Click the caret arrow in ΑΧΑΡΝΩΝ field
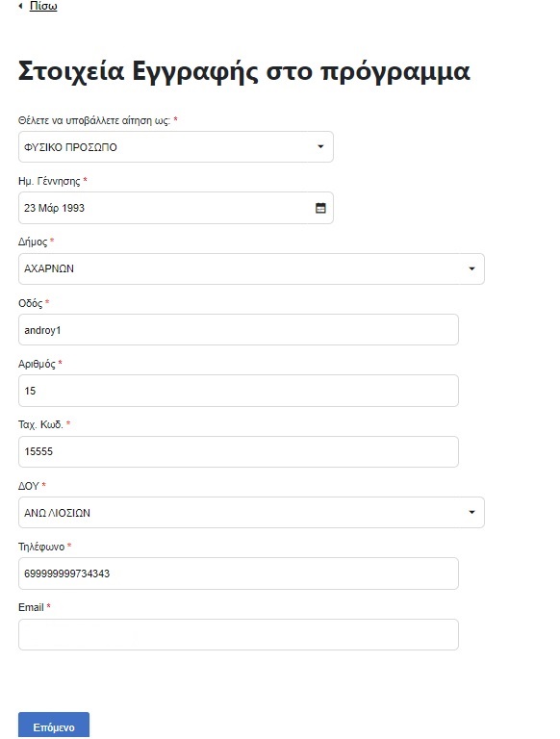560x739 pixels. 471,268
